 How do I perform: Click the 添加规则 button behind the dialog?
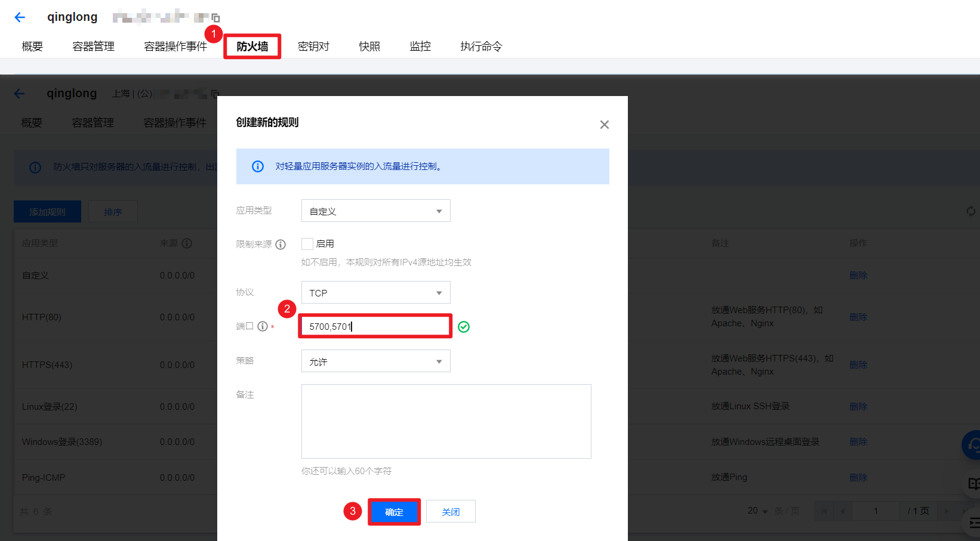47,212
